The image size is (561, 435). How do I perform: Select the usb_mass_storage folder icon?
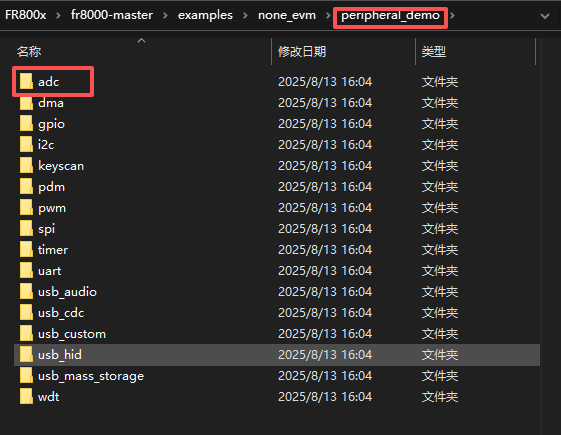tap(26, 376)
